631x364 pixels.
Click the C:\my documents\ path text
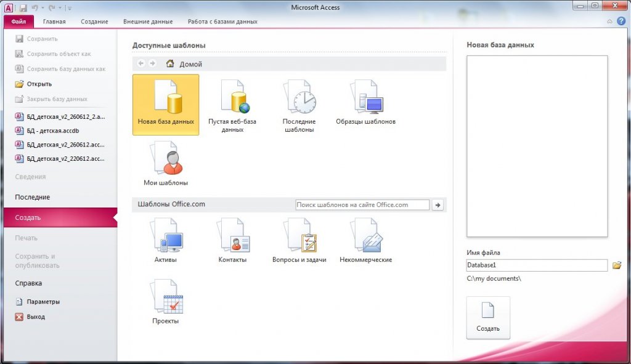(494, 278)
